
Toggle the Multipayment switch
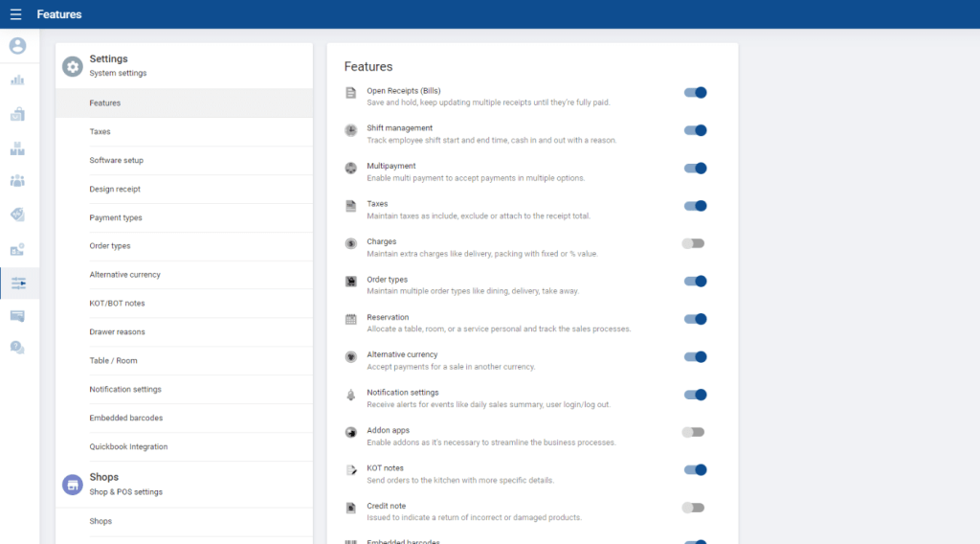coord(695,169)
